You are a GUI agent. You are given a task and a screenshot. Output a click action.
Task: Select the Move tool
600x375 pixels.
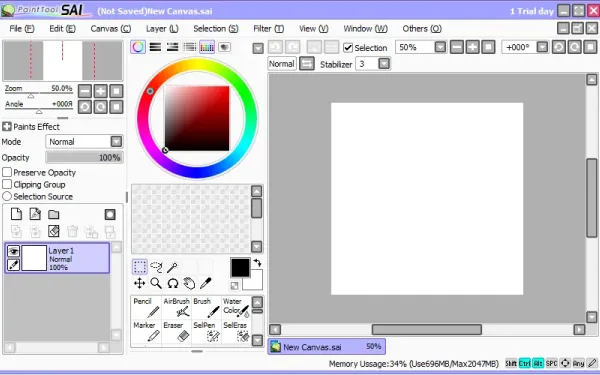point(140,283)
